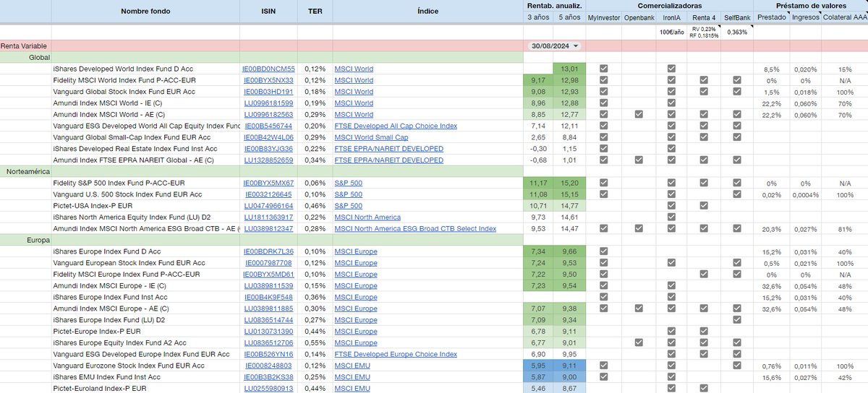Open ISIN link LU0996182563
Image resolution: width=868 pixels, height=393 pixels.
coord(268,114)
